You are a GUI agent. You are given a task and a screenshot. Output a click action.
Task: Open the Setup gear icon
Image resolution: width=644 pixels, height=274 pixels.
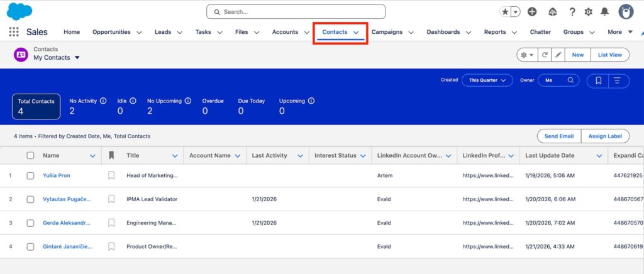click(588, 12)
